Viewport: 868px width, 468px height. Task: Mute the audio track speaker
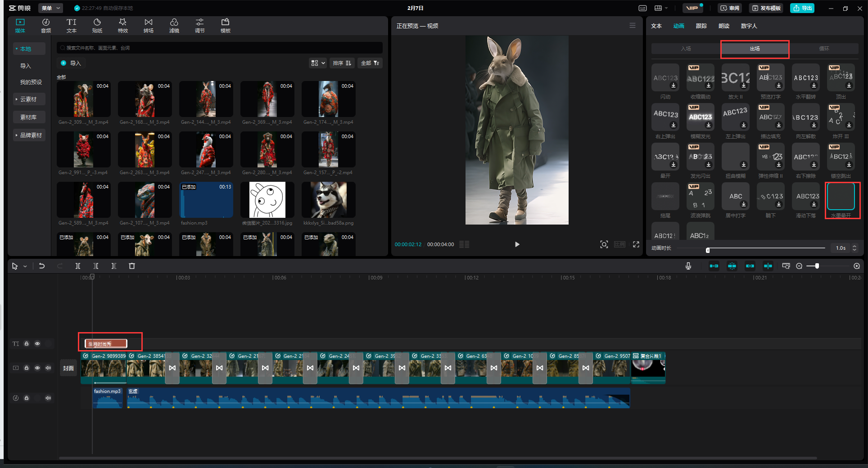click(48, 398)
